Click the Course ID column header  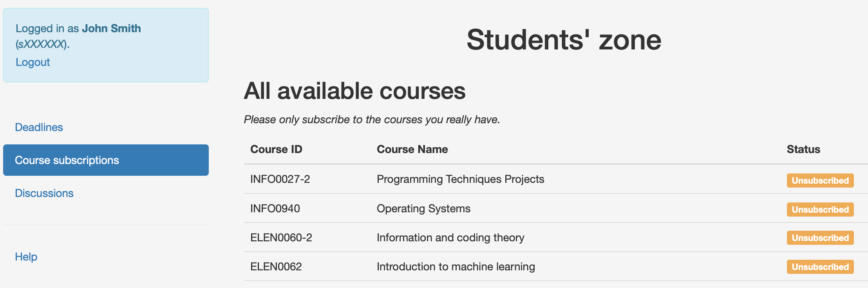point(276,149)
